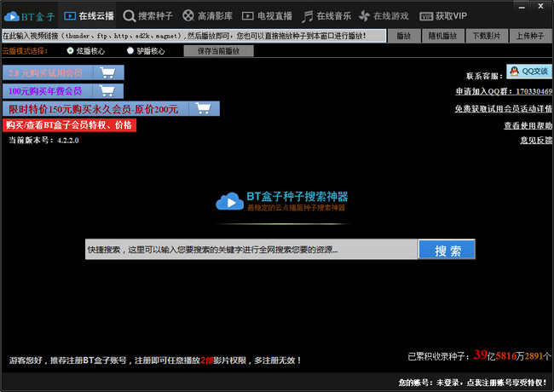554x392 pixels.
Task: Click the center BT盒子种子搜索神器 cloud logo
Action: pyautogui.click(x=229, y=202)
